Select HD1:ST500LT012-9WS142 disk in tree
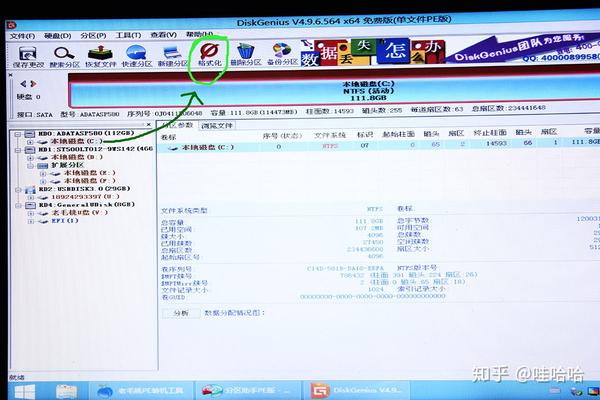Viewport: 600px width, 400px height. pos(95,149)
